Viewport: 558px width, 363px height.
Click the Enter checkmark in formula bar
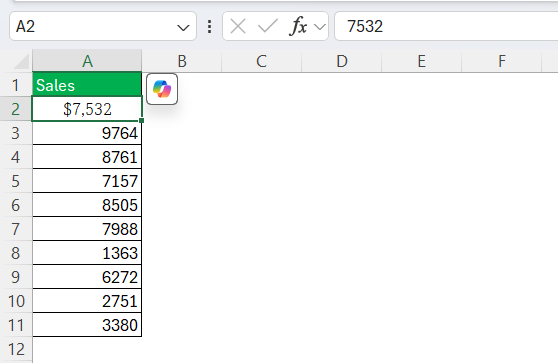click(268, 26)
